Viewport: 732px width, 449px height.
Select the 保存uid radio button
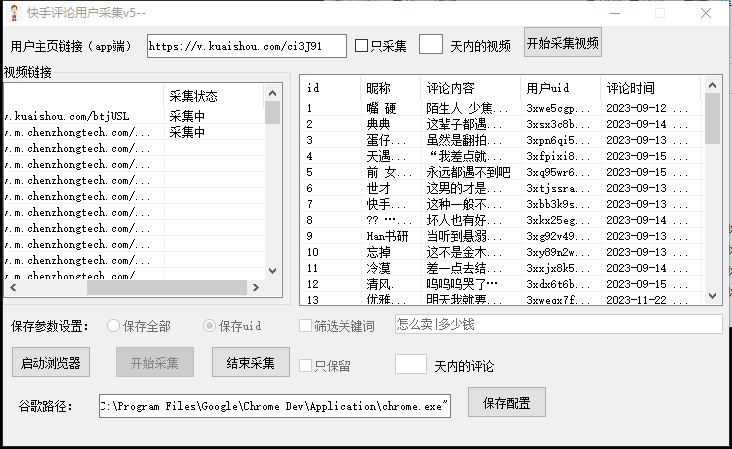[x=210, y=326]
